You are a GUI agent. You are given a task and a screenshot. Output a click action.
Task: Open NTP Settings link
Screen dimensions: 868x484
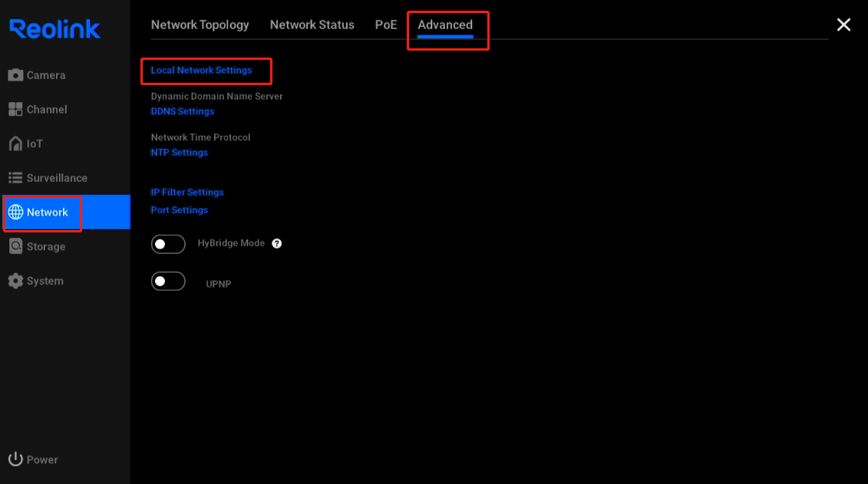180,152
